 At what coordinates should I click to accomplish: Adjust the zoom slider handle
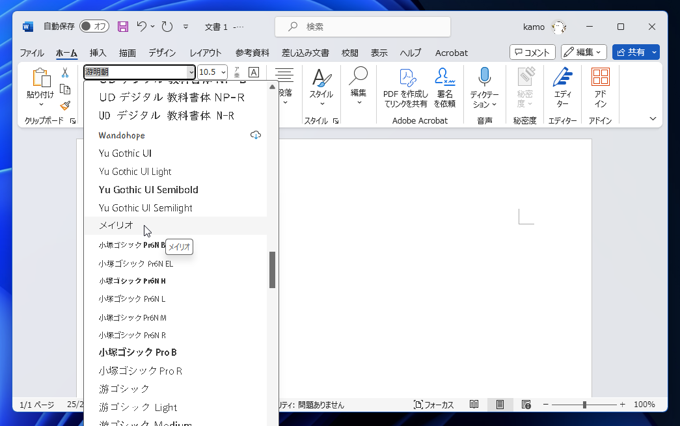pos(585,405)
